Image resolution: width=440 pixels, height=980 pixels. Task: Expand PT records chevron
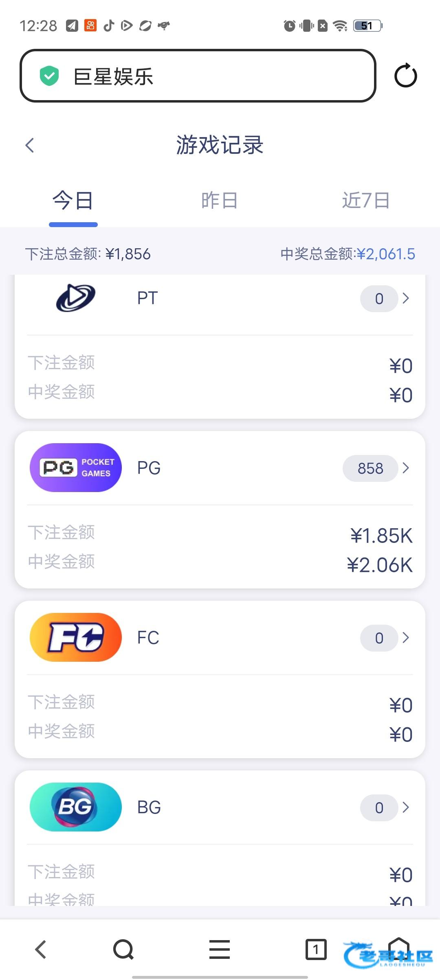tap(406, 298)
